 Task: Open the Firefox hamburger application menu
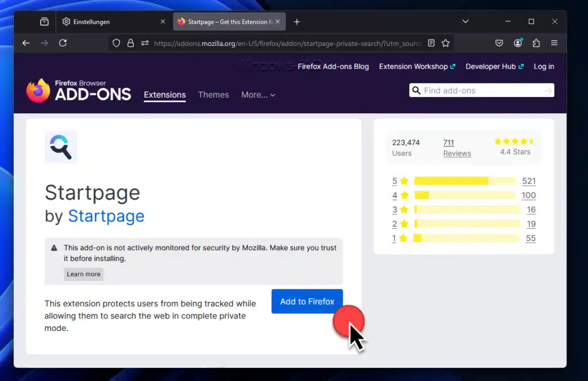554,43
